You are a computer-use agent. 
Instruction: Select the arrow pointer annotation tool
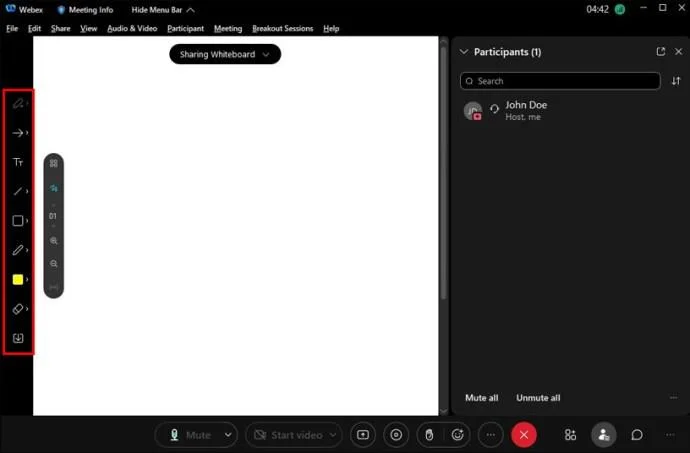coord(18,133)
